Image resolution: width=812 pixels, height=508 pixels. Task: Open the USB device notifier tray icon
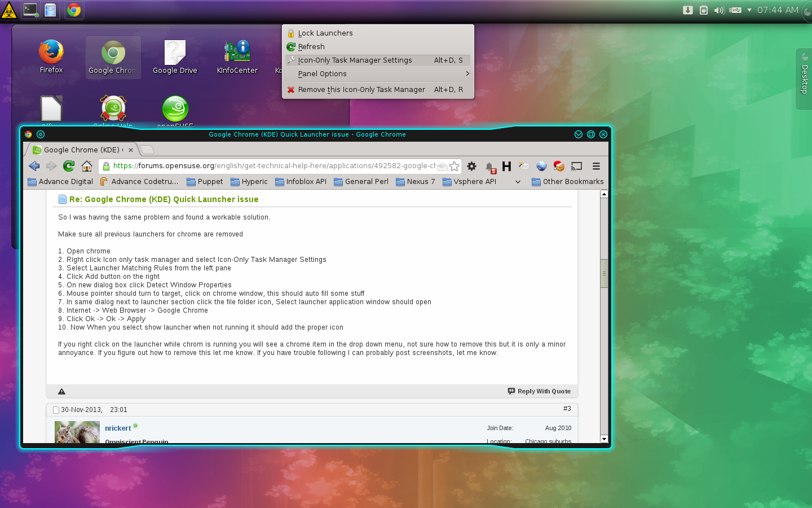tap(735, 10)
